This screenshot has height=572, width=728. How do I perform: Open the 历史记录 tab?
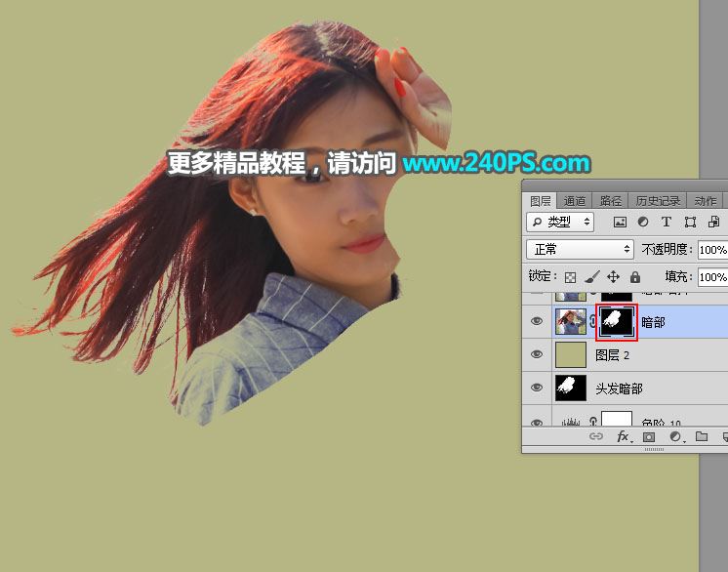tap(658, 201)
